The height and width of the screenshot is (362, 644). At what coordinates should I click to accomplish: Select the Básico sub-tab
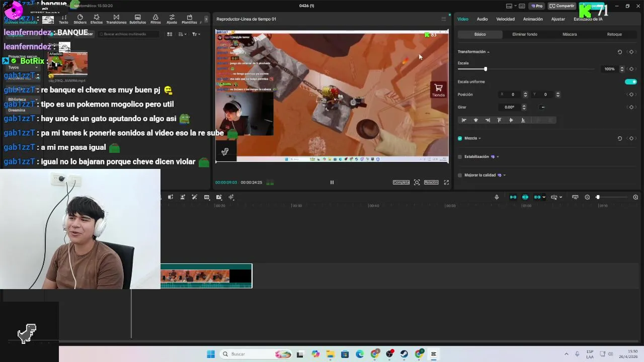click(480, 34)
